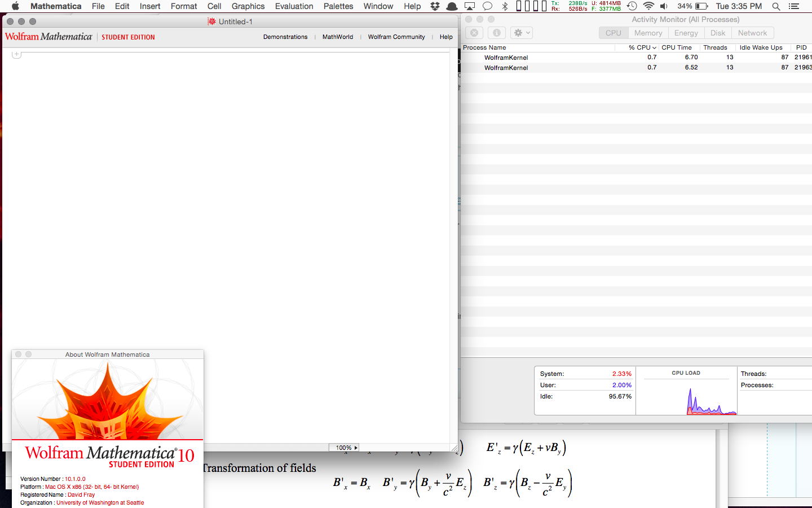Click the CPU Time column header
The width and height of the screenshot is (812, 508).
(x=677, y=47)
